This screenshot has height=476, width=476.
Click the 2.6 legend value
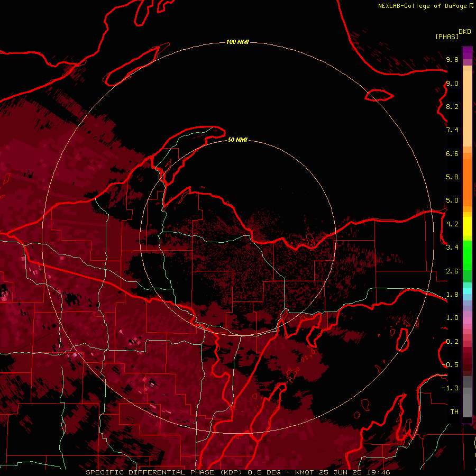pyautogui.click(x=452, y=271)
